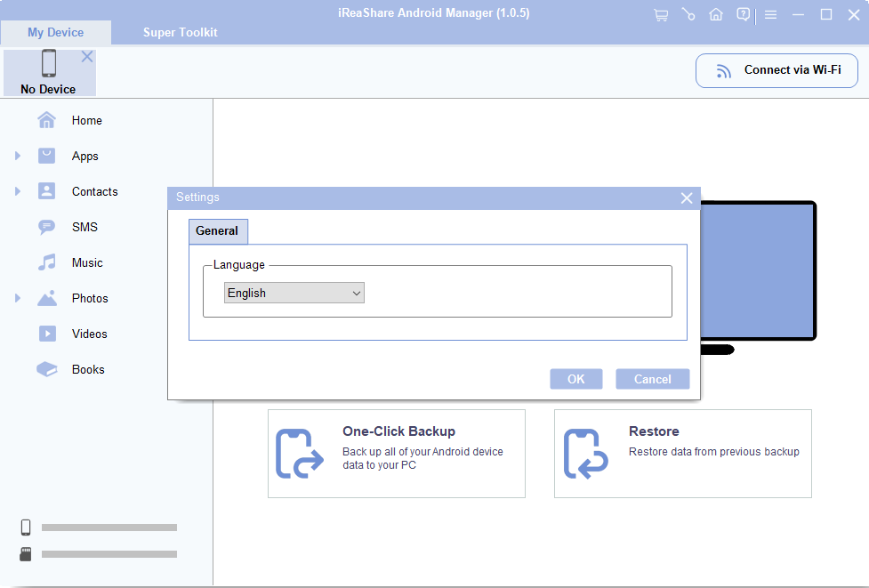Click the Restore phone icon

click(585, 454)
